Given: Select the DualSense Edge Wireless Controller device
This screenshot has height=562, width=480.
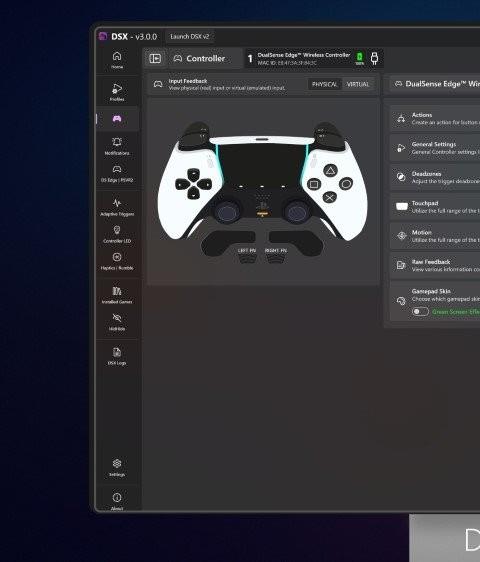Looking at the screenshot, I should 314,58.
